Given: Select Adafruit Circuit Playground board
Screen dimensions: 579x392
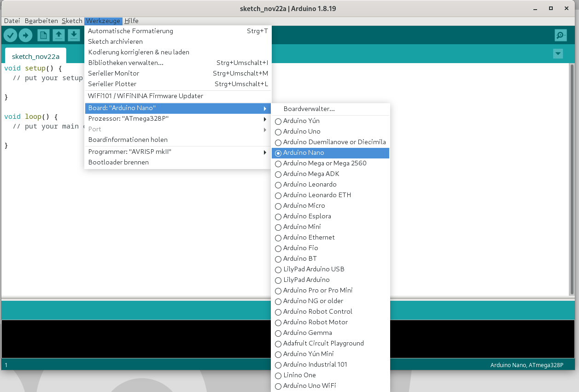Looking at the screenshot, I should [x=331, y=343].
